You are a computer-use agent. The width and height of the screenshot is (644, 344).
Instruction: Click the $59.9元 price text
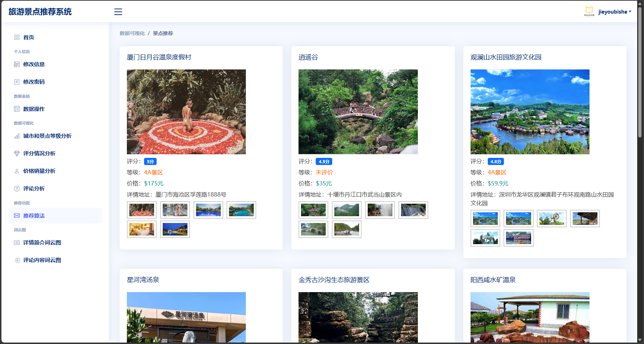498,184
